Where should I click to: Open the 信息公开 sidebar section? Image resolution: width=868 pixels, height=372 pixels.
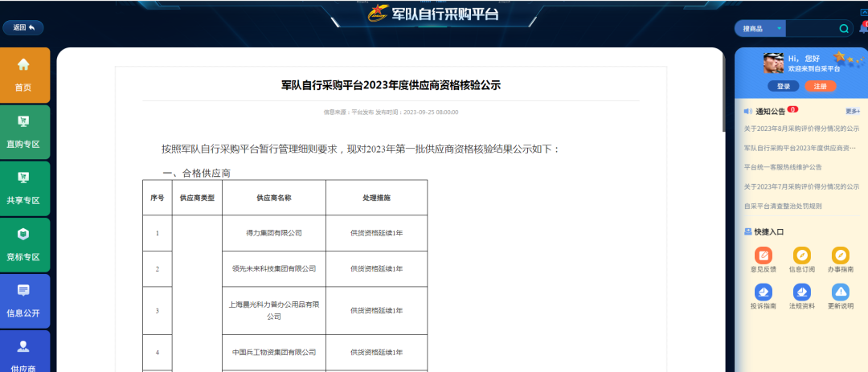pyautogui.click(x=25, y=301)
